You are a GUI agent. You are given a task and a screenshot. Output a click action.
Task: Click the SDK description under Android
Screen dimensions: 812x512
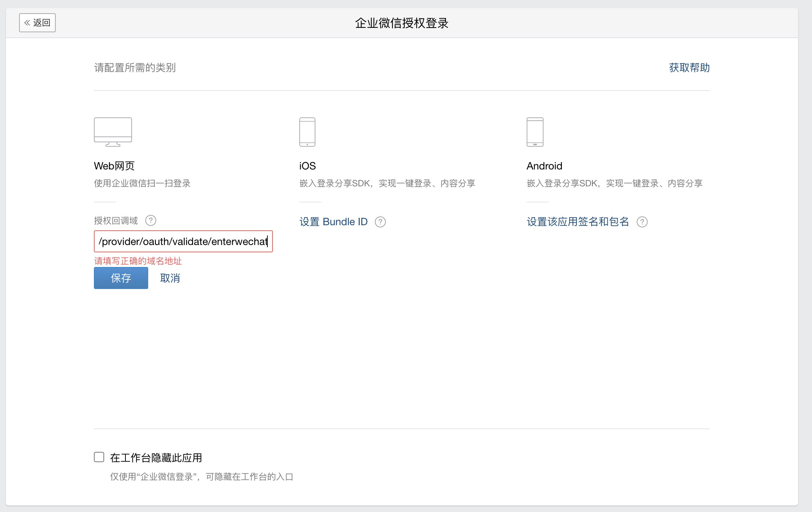click(x=615, y=183)
